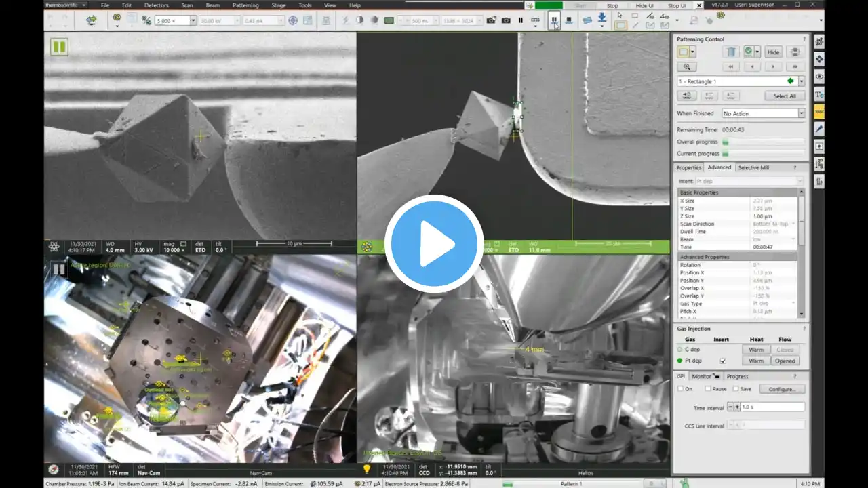This screenshot has width=868, height=488.
Task: Click Hide in Patterning Control
Action: pos(773,52)
